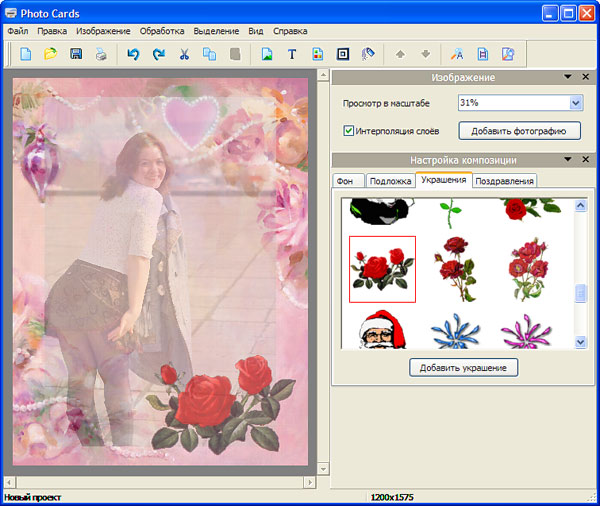600x506 pixels.
Task: Click the Добавить фотографию button
Action: coord(520,130)
